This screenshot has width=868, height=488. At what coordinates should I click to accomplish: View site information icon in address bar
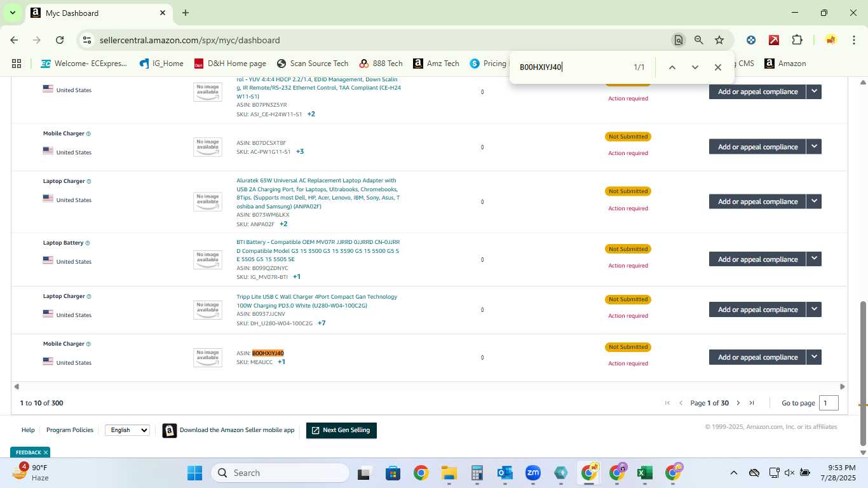(87, 40)
